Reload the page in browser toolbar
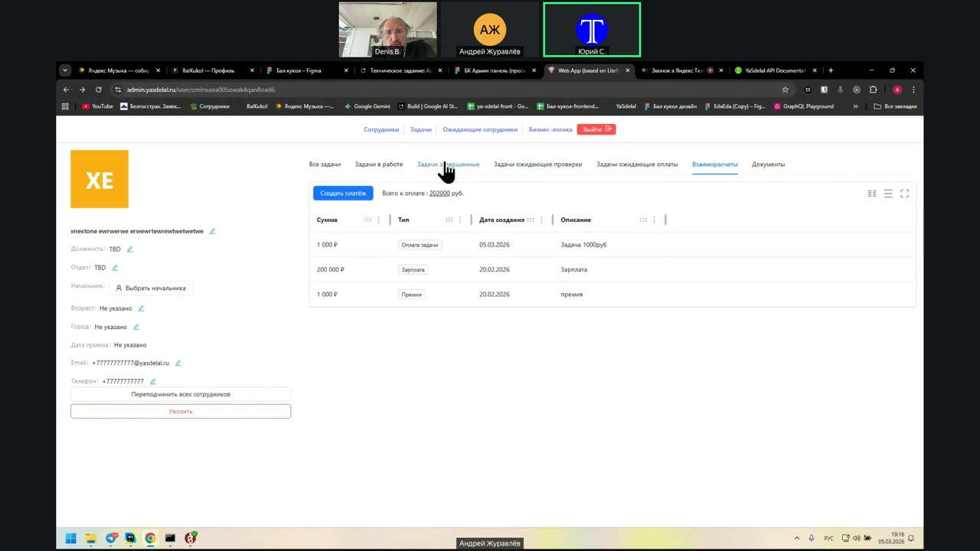The image size is (980, 551). (98, 90)
